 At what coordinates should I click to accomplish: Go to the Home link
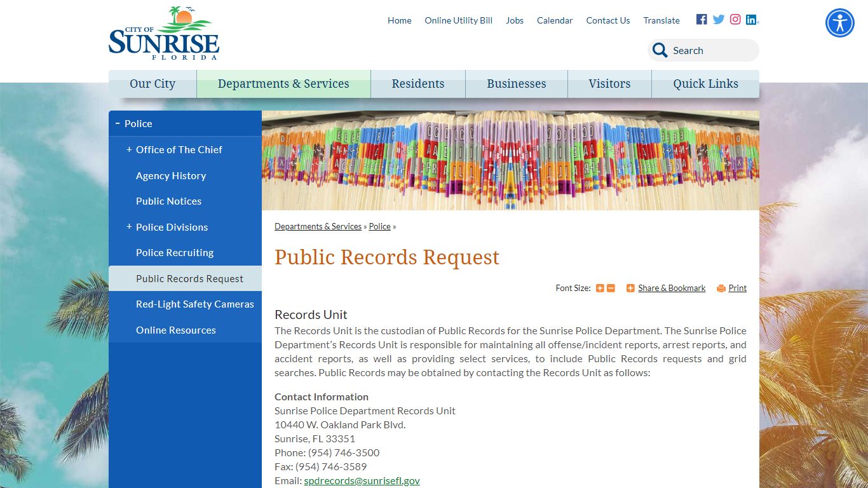point(400,20)
